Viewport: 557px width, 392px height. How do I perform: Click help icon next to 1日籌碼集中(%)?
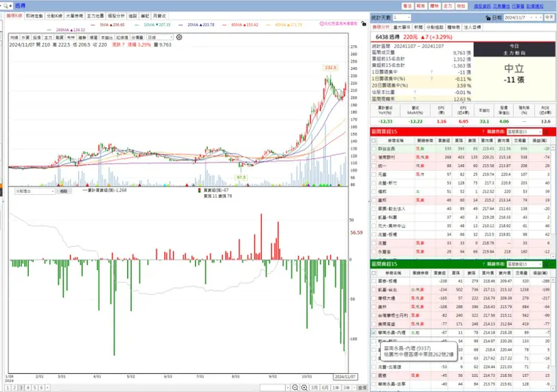coord(431,79)
